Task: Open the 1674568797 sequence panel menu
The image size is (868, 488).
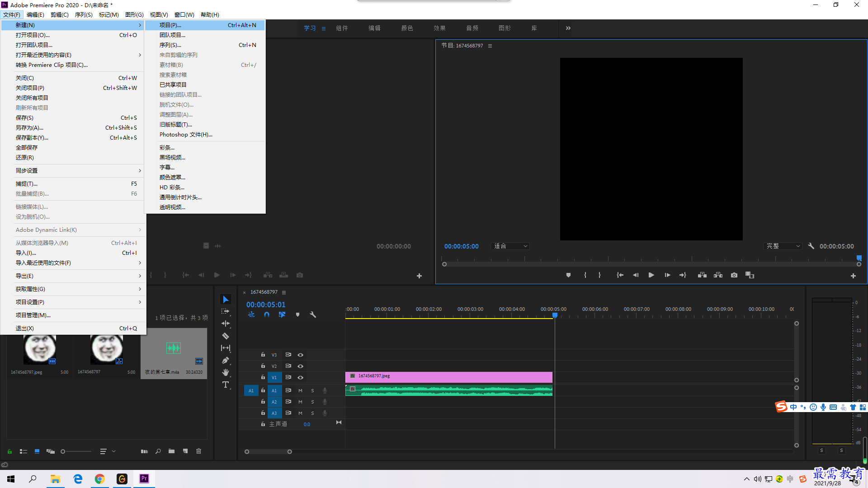Action: (284, 292)
